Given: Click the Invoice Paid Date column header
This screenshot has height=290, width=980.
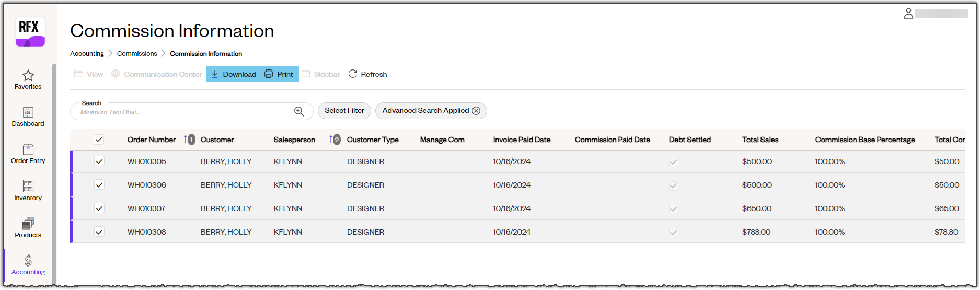Looking at the screenshot, I should pyautogui.click(x=522, y=140).
